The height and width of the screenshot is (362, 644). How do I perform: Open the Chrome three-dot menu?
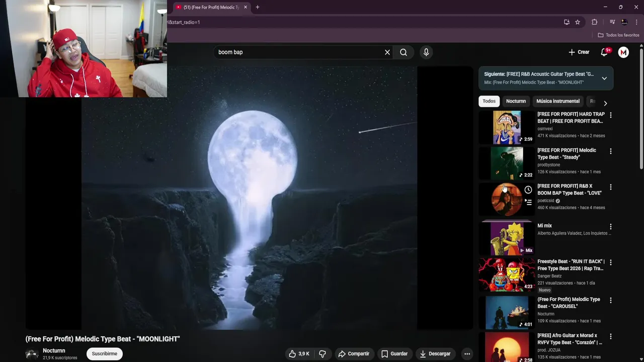click(637, 22)
